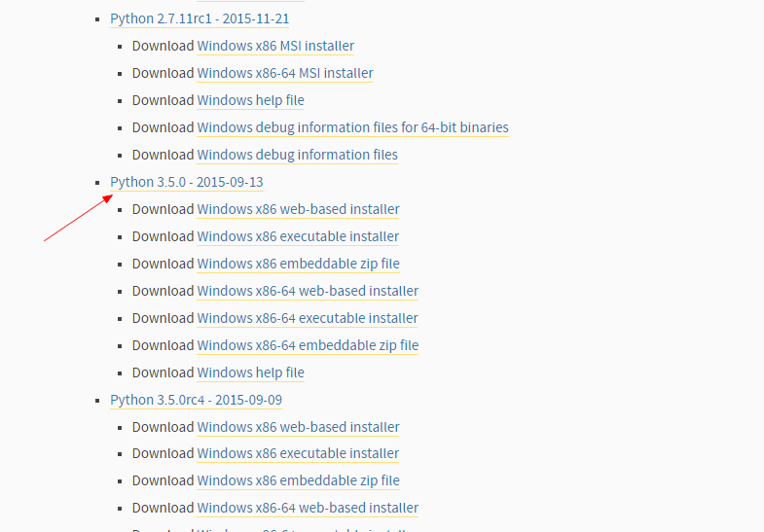
Task: Open 2.7.11rc1 Windows help file link
Action: [x=250, y=101]
